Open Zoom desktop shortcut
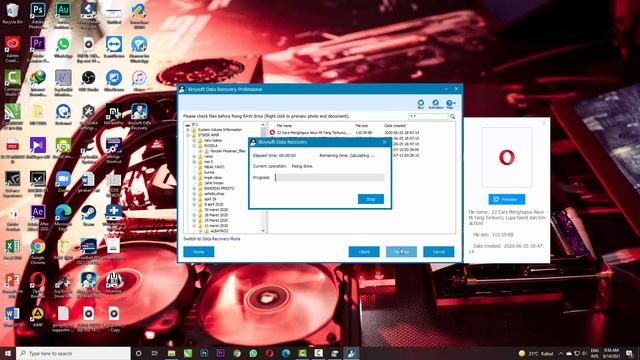Viewport: 640px width, 360px height. pos(63,181)
